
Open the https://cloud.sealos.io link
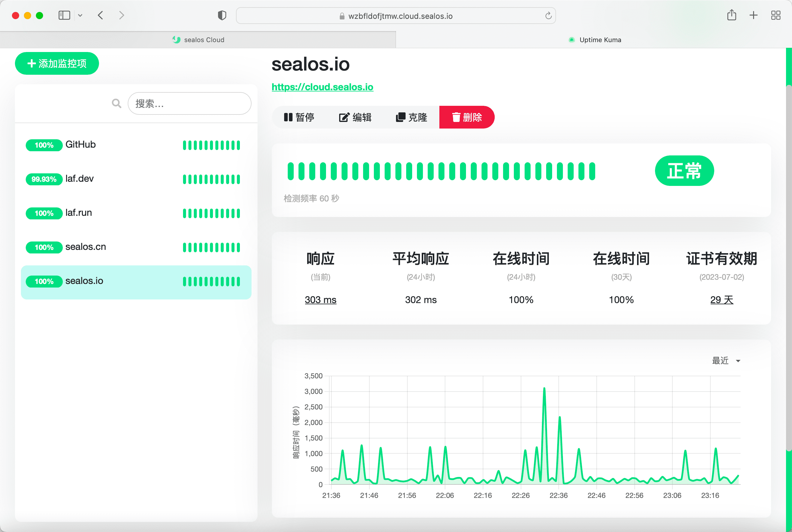pos(322,87)
